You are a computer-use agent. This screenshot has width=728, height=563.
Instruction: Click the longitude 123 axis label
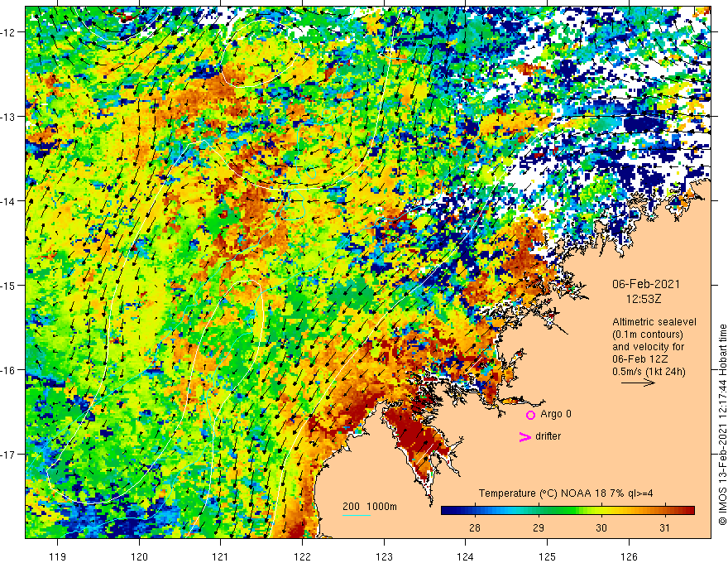pos(384,556)
